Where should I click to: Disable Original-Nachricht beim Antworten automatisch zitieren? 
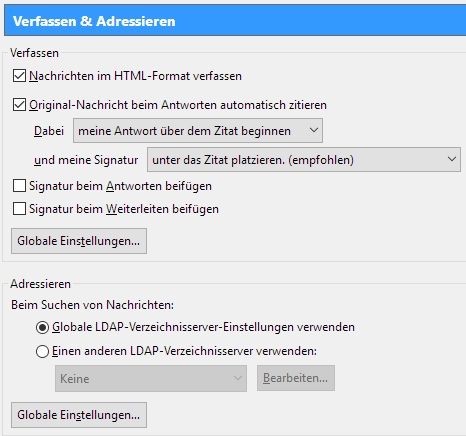click(x=19, y=105)
